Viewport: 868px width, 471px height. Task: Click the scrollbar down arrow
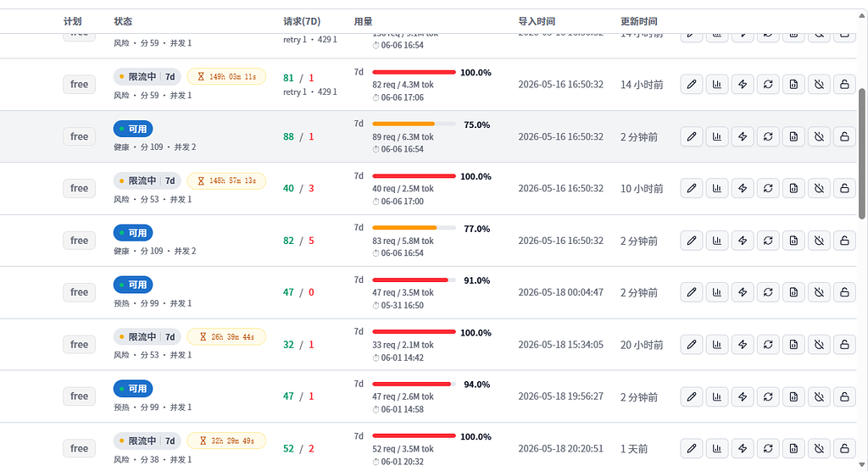(861, 465)
